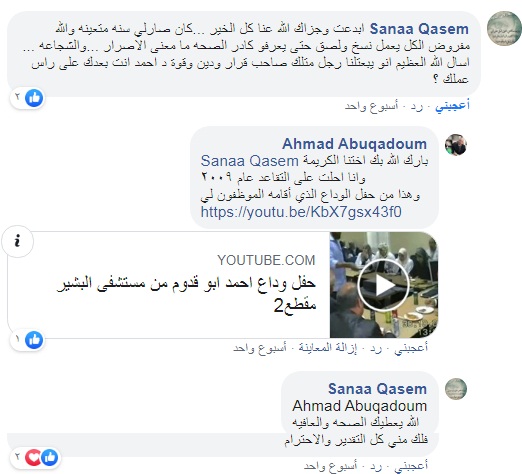Remove link preview via إزالة المعاينة
This screenshot has width=522, height=474.
[327, 348]
